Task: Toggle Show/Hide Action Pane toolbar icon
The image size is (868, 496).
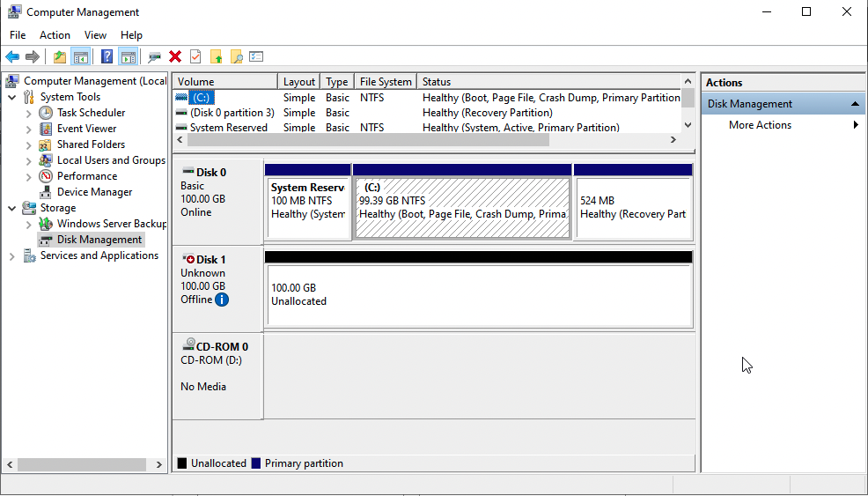Action: (128, 56)
